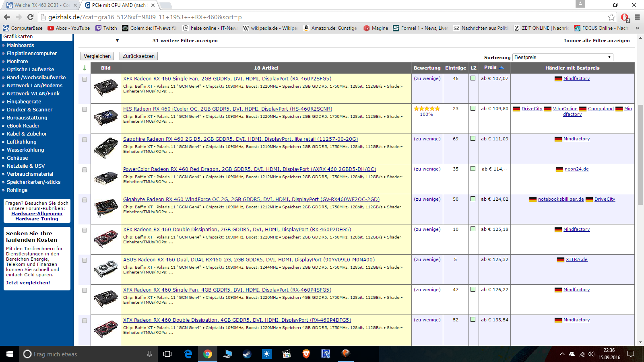Sort by the Preis column header
Image resolution: width=644 pixels, height=362 pixels.
click(494, 68)
